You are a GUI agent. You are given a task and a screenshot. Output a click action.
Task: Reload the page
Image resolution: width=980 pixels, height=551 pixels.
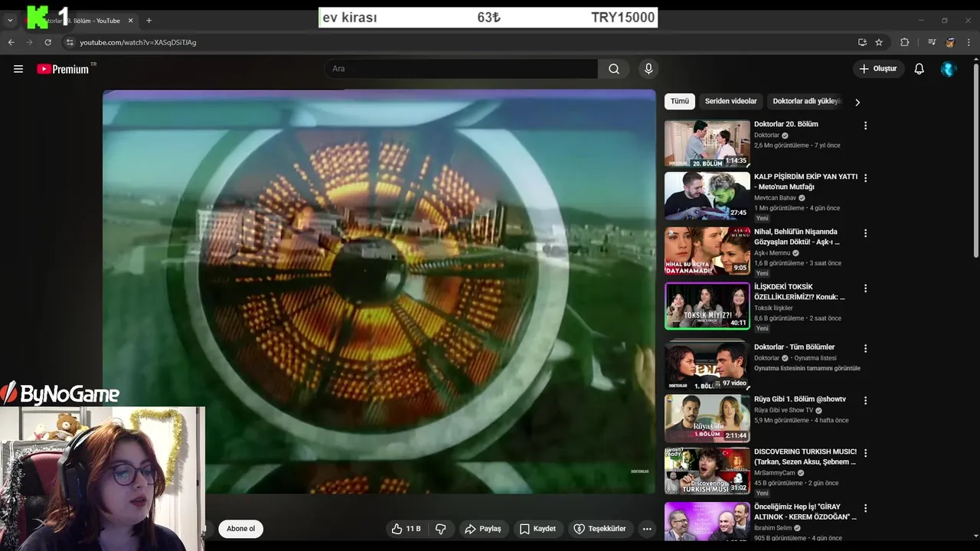[x=48, y=42]
